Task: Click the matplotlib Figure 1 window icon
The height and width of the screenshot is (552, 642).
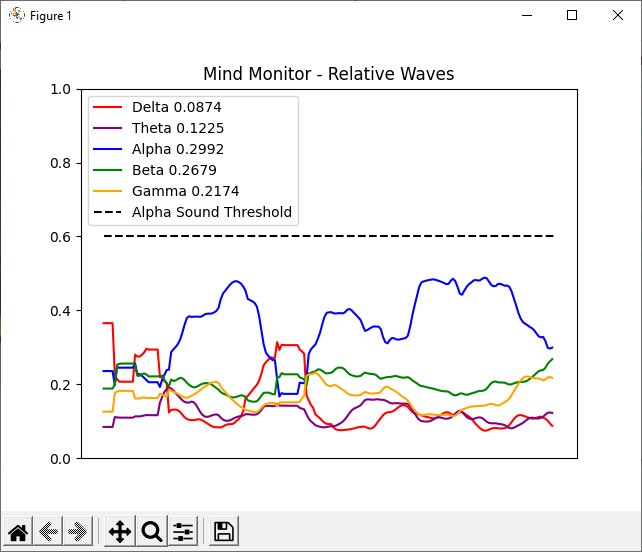Action: click(x=17, y=16)
